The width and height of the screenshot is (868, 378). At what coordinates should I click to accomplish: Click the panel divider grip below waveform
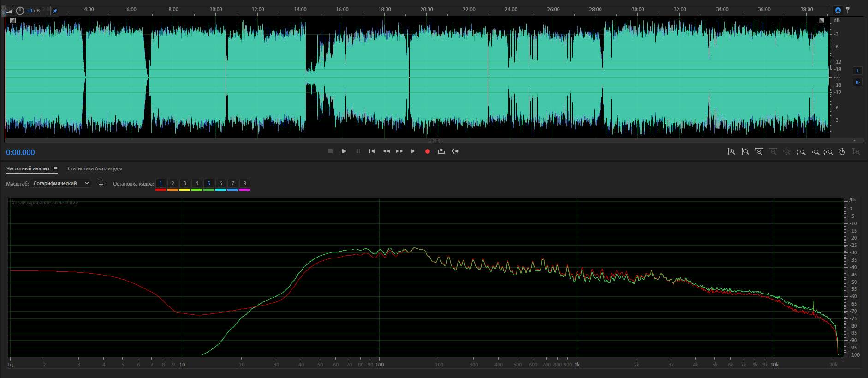(434, 140)
